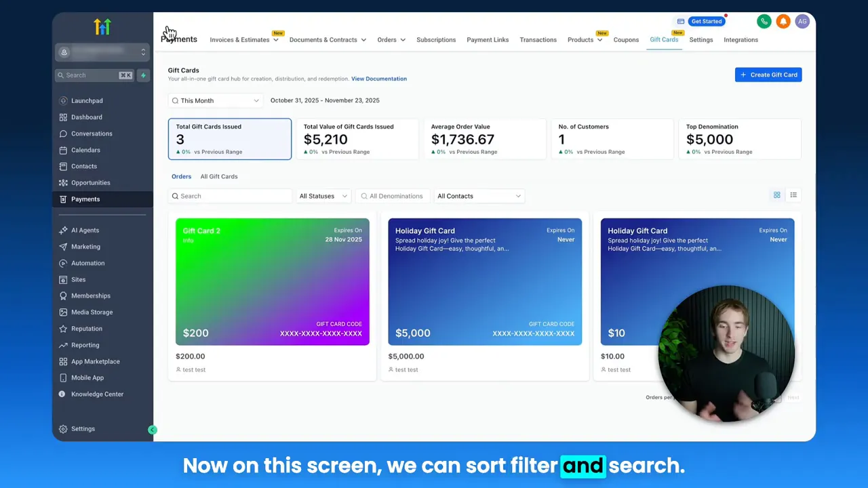
Task: Click the Sites icon in sidebar
Action: (x=63, y=279)
